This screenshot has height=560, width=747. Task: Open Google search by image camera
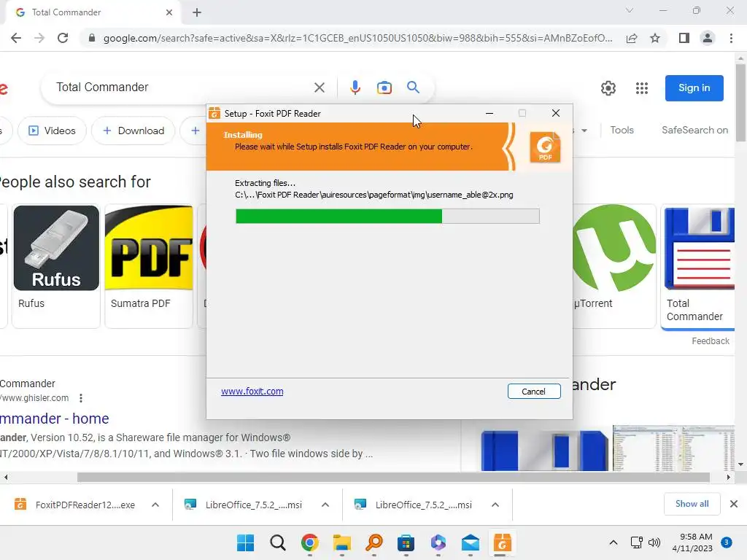tap(384, 87)
